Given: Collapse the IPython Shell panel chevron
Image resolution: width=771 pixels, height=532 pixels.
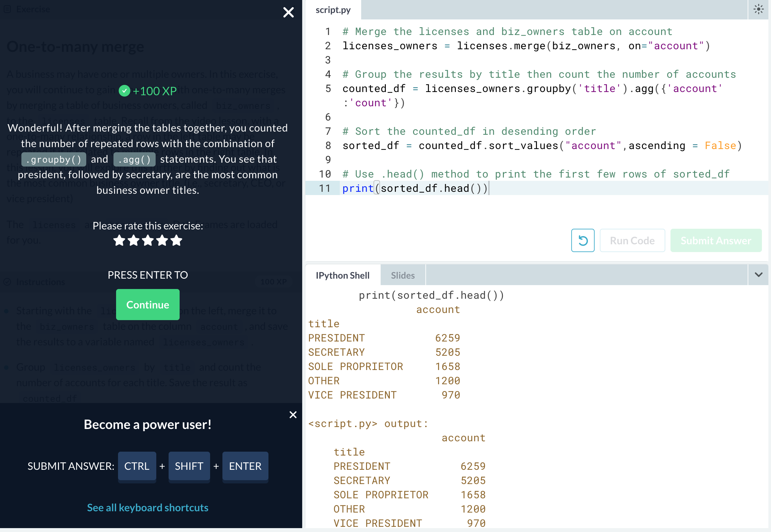Looking at the screenshot, I should click(758, 275).
